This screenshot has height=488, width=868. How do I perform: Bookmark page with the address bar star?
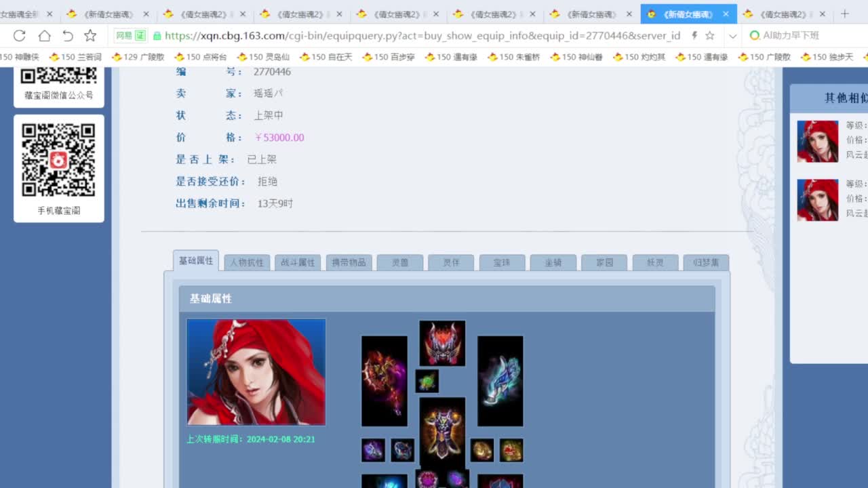coord(710,36)
